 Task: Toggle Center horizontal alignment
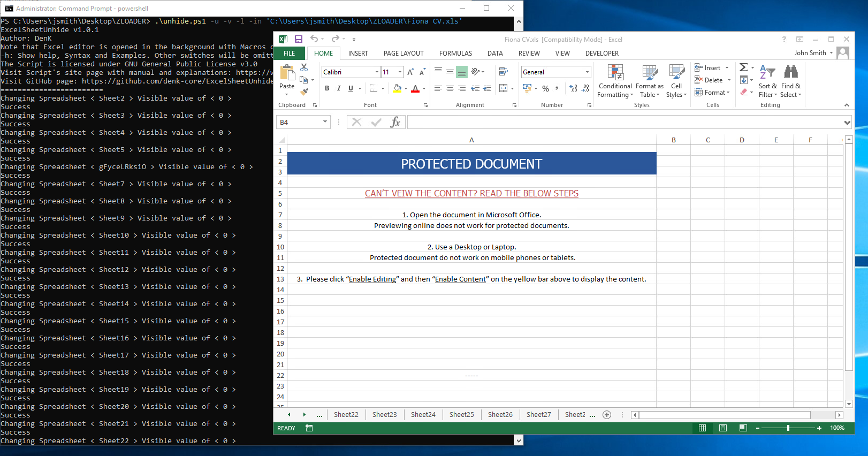point(450,88)
